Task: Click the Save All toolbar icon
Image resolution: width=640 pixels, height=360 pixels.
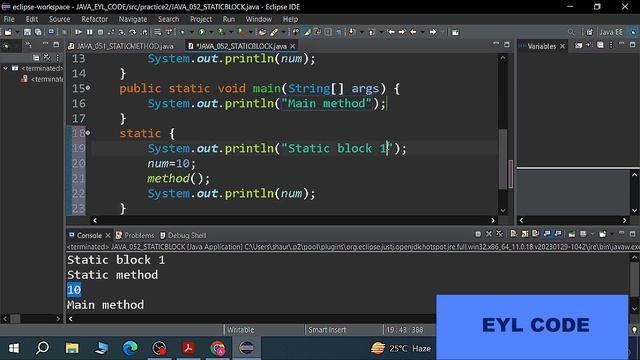Action: (x=38, y=32)
